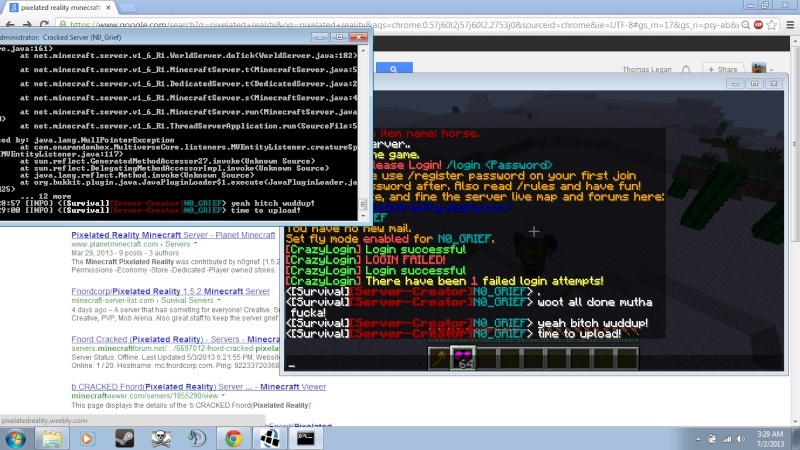Image resolution: width=800 pixels, height=450 pixels.
Task: Open the feather note taskbar app
Action: 197,439
